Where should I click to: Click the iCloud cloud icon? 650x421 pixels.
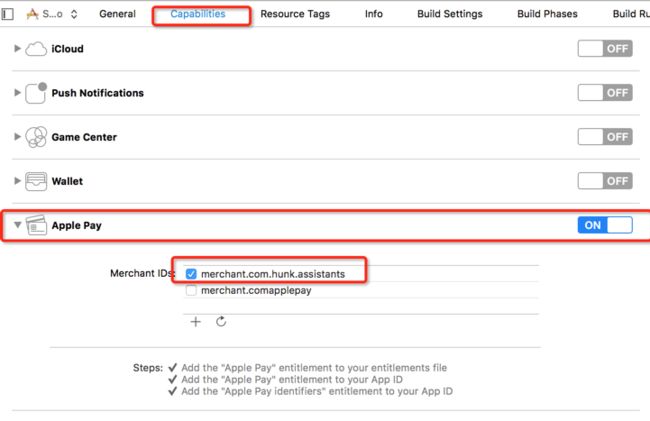36,49
